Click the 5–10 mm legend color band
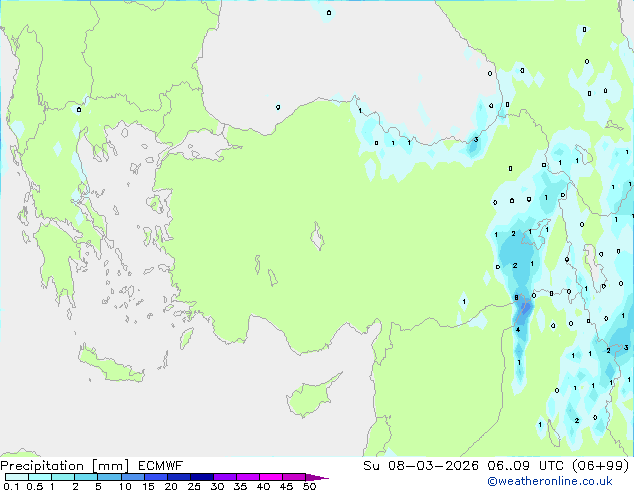Image resolution: width=634 pixels, height=490 pixels. pos(109,477)
